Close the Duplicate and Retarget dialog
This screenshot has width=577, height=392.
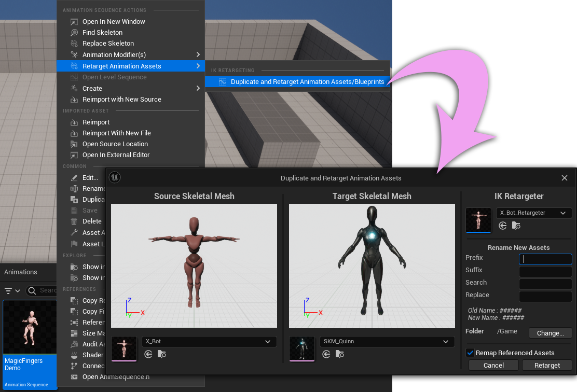565,178
